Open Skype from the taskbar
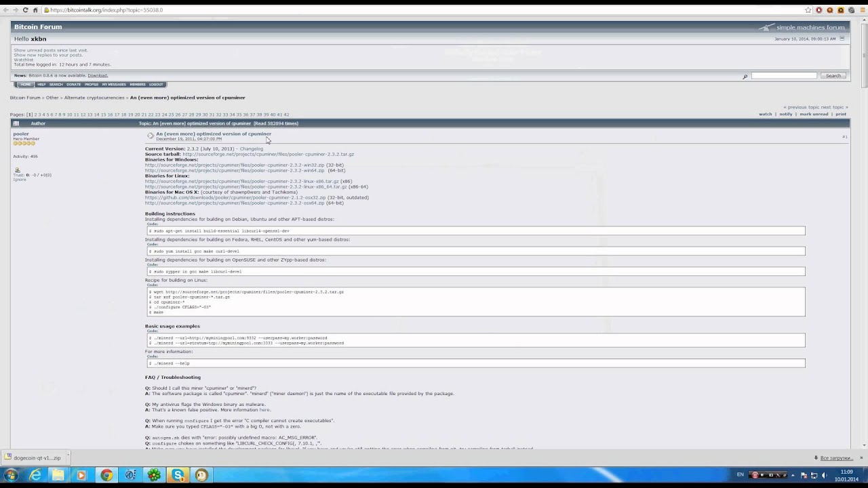 coord(178,476)
